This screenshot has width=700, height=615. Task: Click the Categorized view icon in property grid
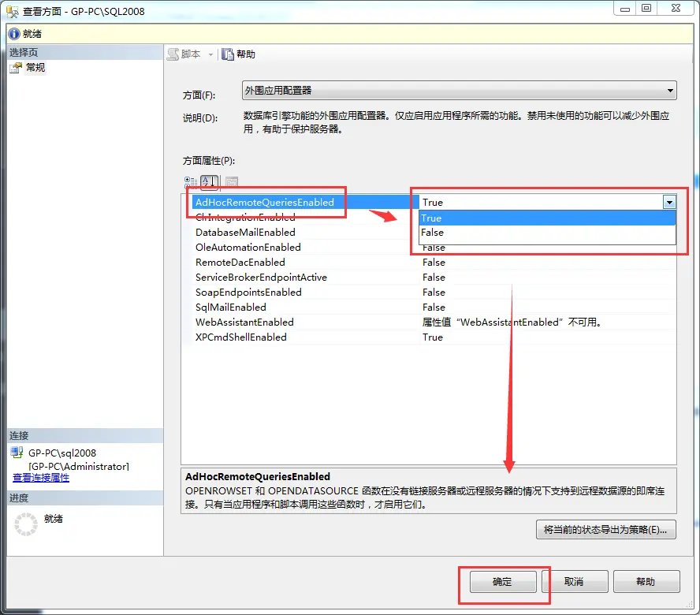tap(191, 182)
